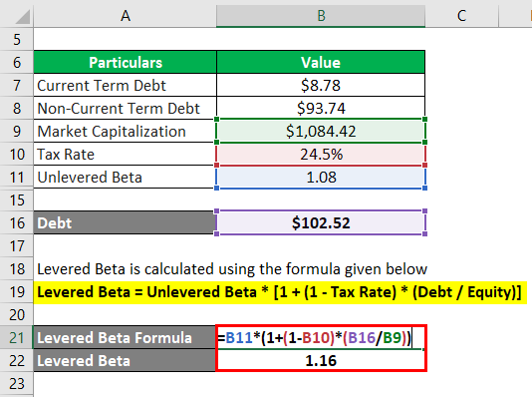Click the Select All corner triangle
Viewport: 532px width, 397px height.
coord(22,17)
